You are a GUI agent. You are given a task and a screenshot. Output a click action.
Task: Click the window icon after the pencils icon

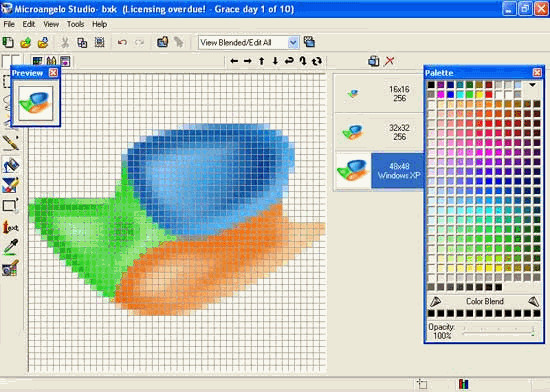[65, 61]
